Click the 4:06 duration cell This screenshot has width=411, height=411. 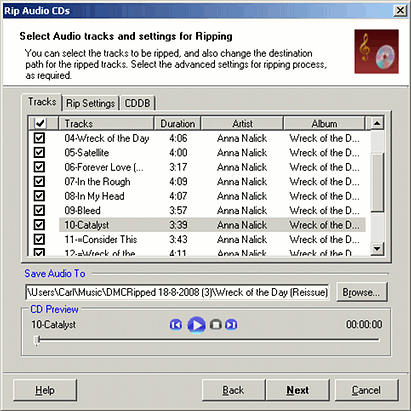tap(178, 138)
